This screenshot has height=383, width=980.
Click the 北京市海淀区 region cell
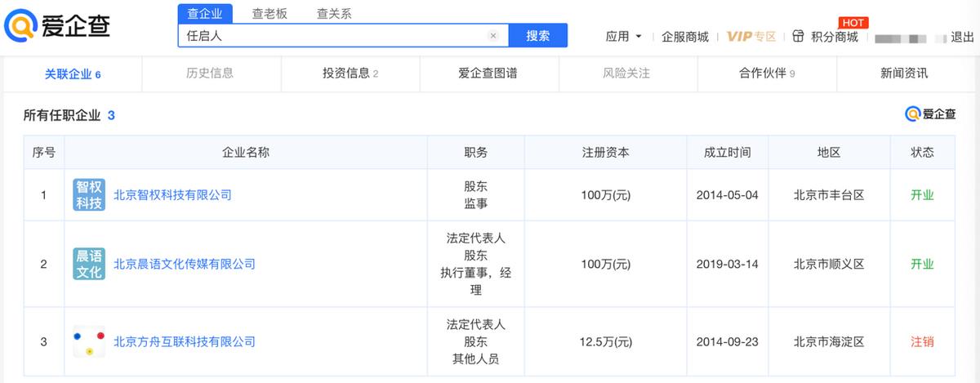coord(829,341)
